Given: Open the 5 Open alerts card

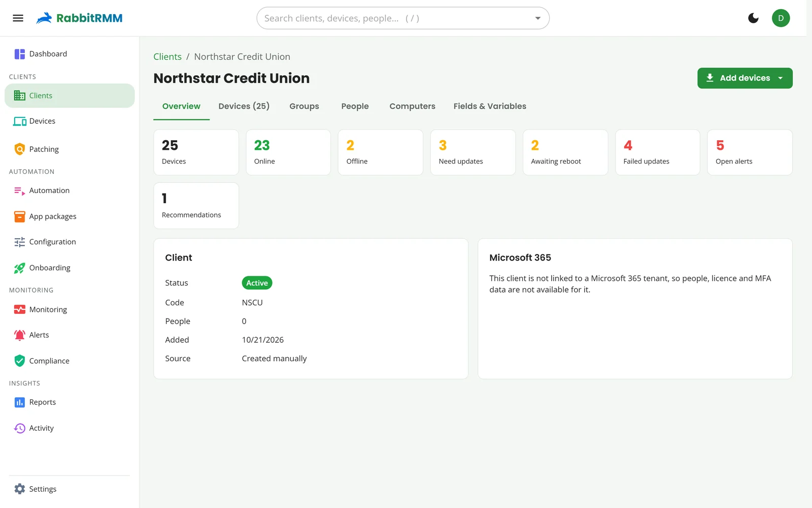Looking at the screenshot, I should point(750,152).
